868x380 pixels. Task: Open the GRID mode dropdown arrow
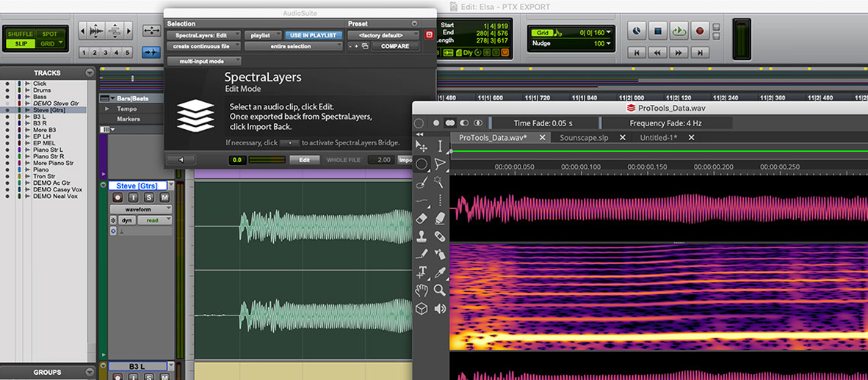point(60,44)
